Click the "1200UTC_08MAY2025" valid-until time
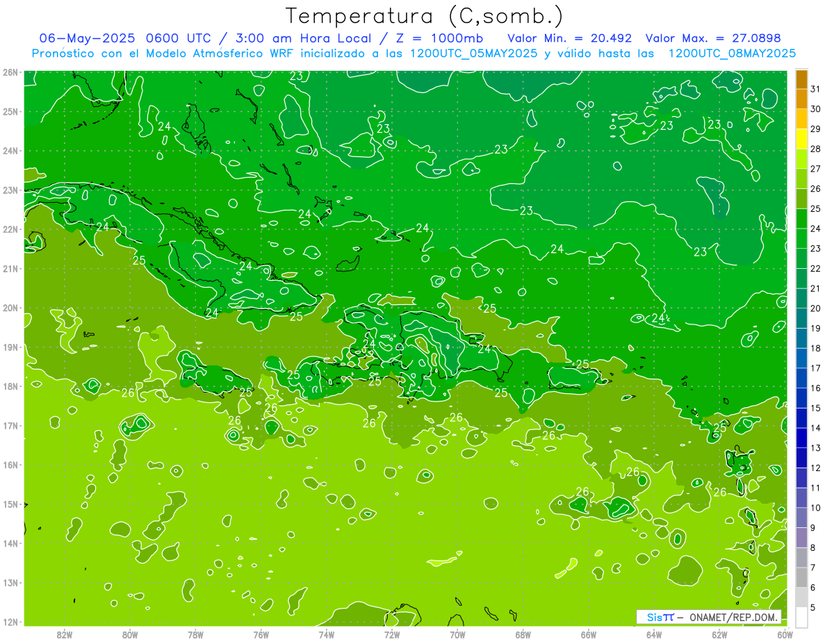 point(732,53)
